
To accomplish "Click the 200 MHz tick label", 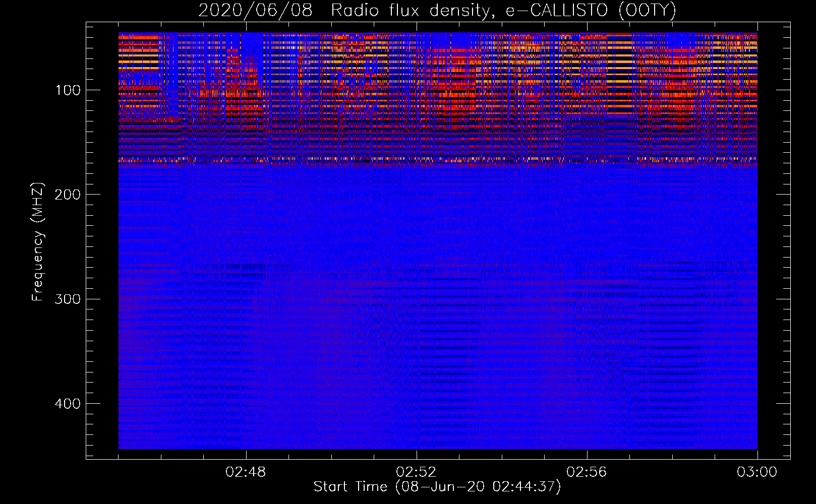I will click(x=67, y=195).
